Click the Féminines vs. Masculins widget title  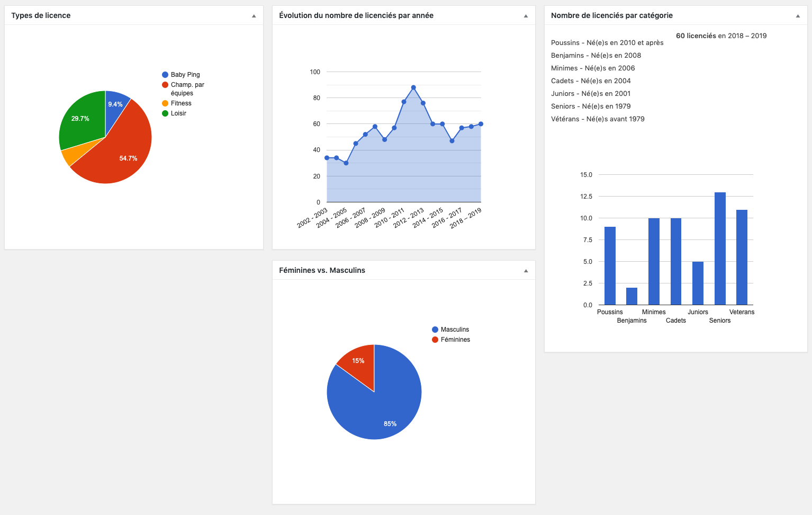coord(322,270)
